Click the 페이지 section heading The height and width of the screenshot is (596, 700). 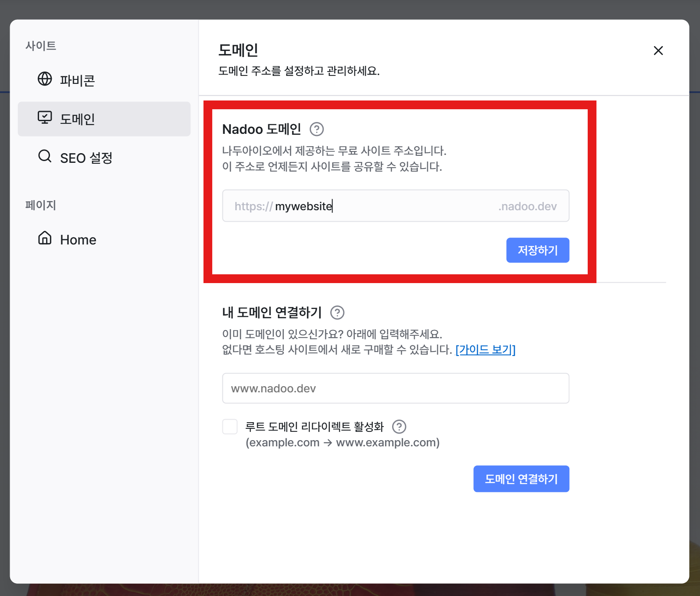[x=41, y=205]
